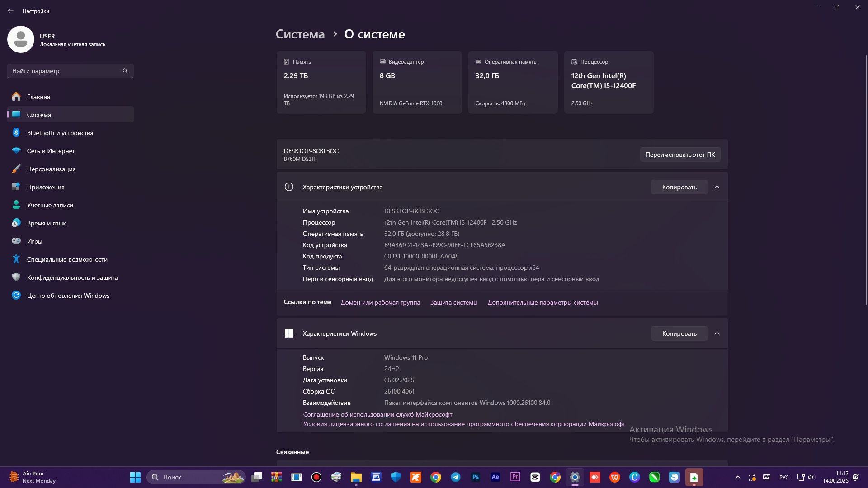This screenshot has height=488, width=868.
Task: Open 'Персонализация' settings
Action: click(71, 169)
